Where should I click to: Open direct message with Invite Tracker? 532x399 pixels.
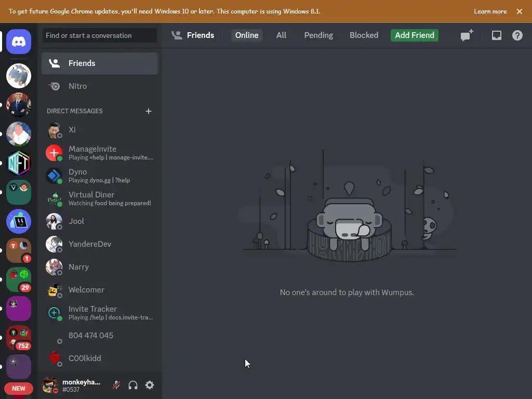(100, 313)
